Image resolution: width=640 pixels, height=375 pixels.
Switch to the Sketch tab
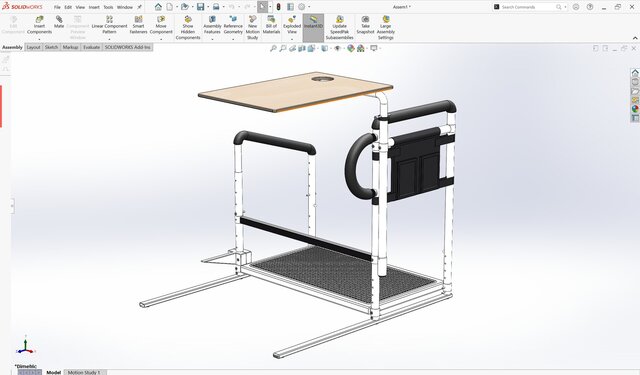point(51,47)
